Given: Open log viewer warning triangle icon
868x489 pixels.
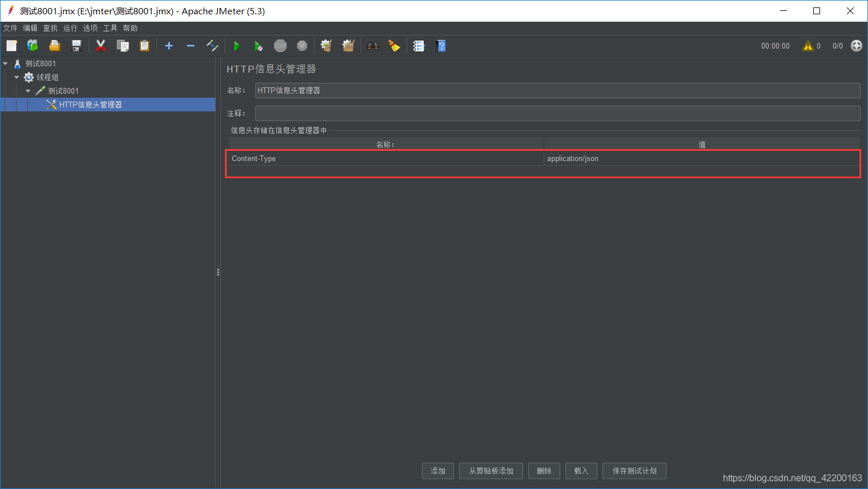Looking at the screenshot, I should click(808, 46).
